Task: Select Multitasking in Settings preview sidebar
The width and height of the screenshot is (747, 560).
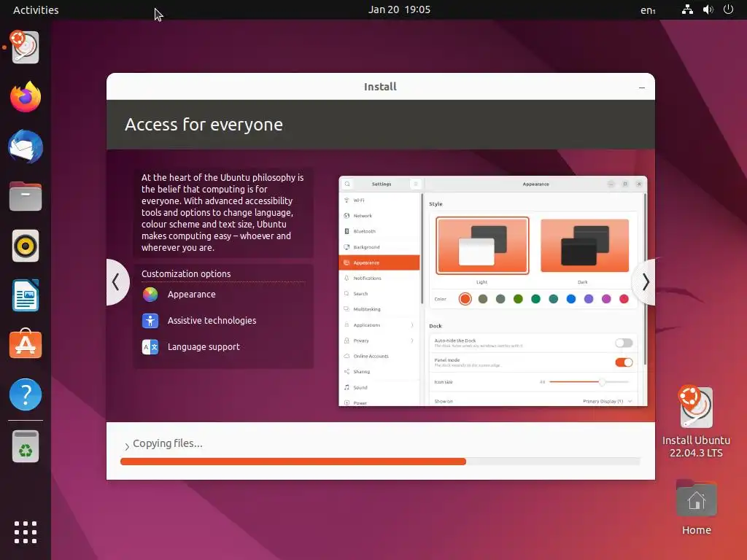Action: pyautogui.click(x=379, y=309)
